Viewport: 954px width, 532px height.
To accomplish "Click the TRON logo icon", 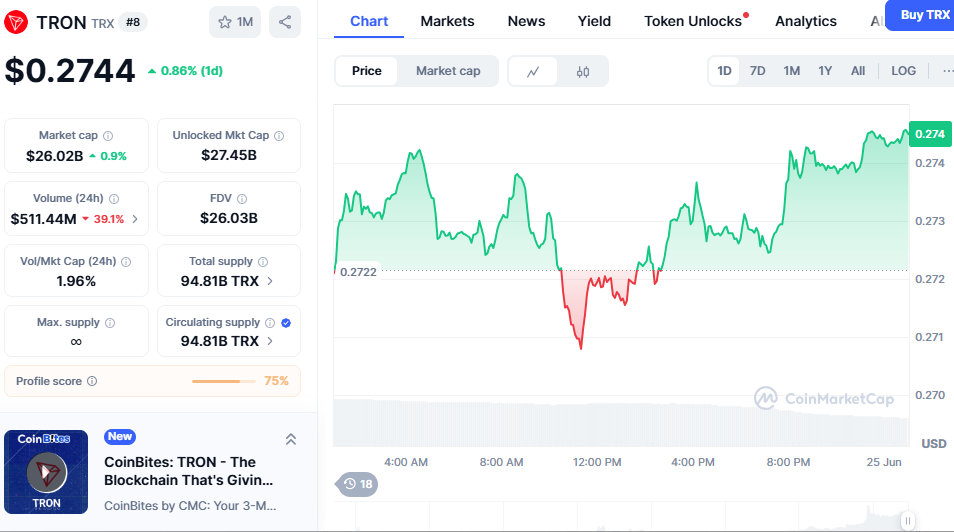I will tap(16, 23).
